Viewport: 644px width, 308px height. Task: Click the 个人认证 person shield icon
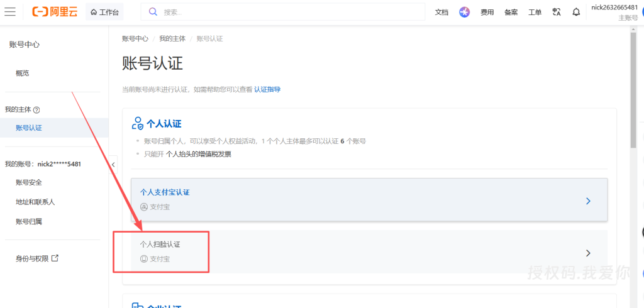tap(137, 123)
